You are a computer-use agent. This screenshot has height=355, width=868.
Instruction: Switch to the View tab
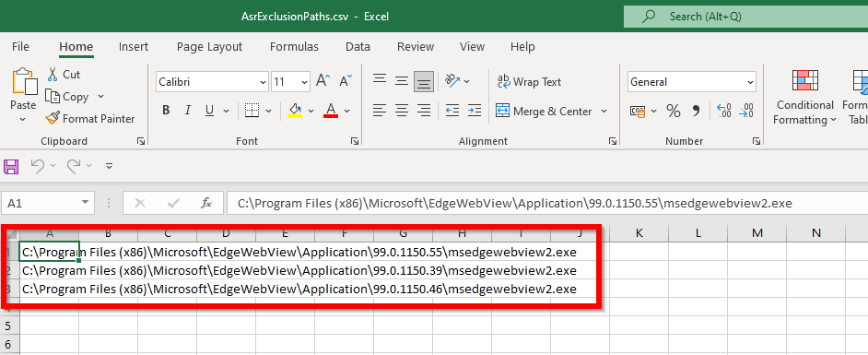click(x=472, y=46)
